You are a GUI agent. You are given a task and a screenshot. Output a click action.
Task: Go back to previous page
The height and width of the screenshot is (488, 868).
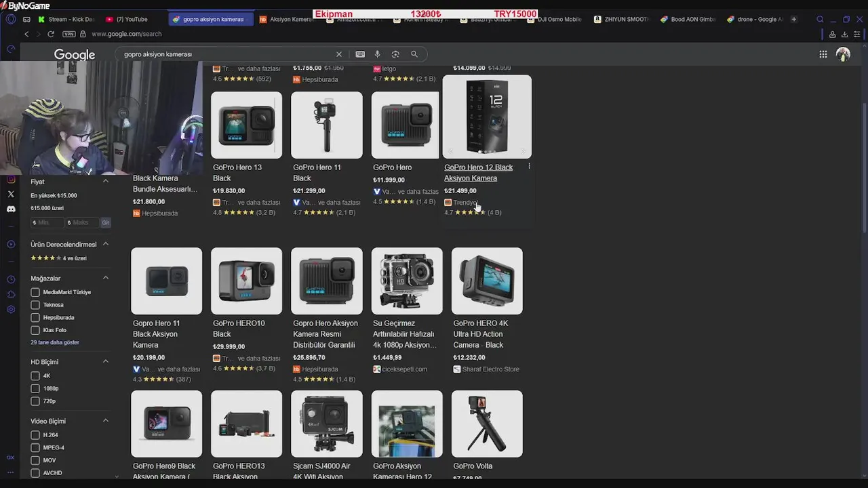[x=26, y=34]
